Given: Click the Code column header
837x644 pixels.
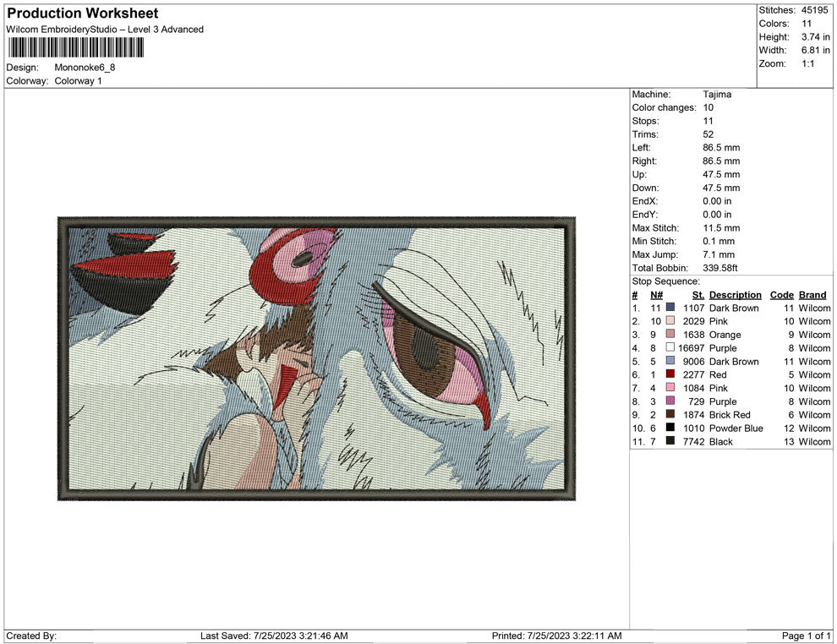Looking at the screenshot, I should [782, 294].
